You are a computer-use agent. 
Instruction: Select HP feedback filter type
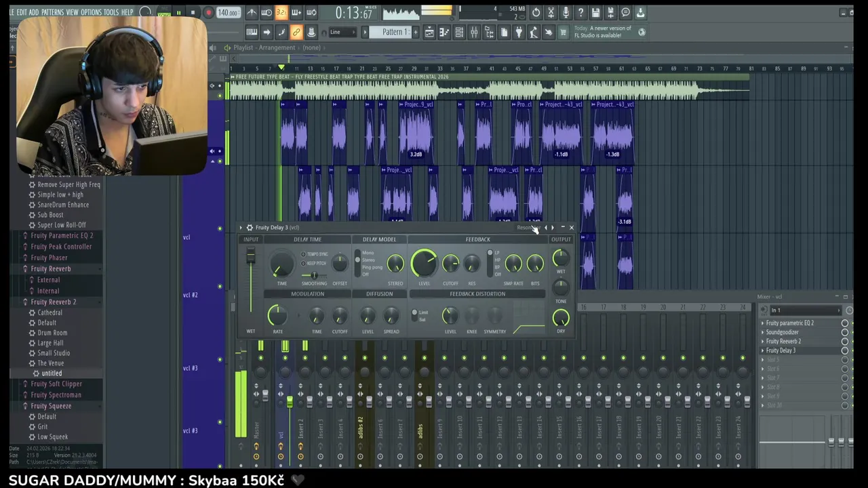coord(497,260)
